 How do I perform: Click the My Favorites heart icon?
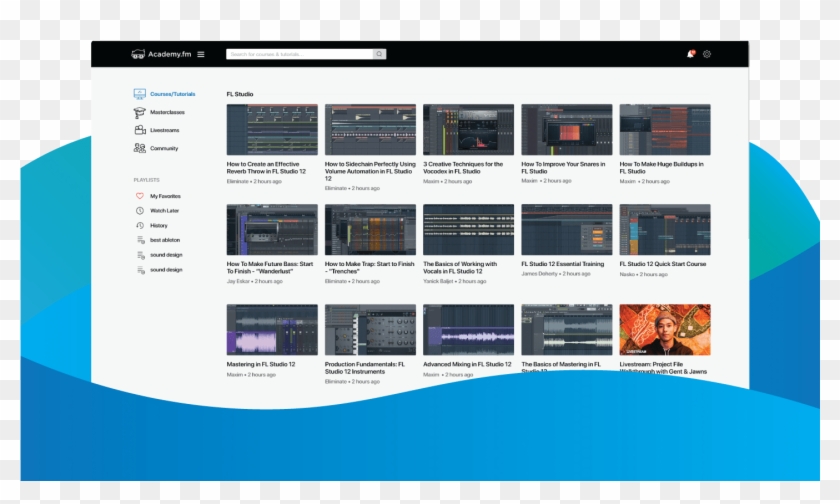tap(139, 196)
